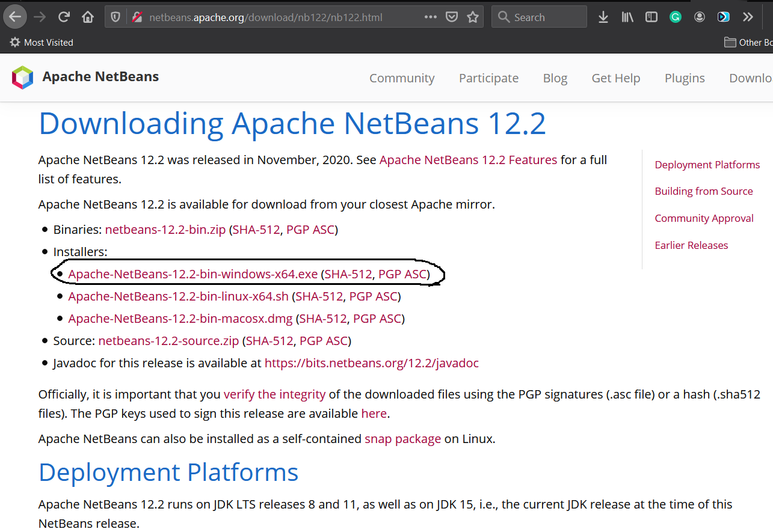The height and width of the screenshot is (532, 773).
Task: Download the windows-x64.exe installer
Action: pos(193,274)
